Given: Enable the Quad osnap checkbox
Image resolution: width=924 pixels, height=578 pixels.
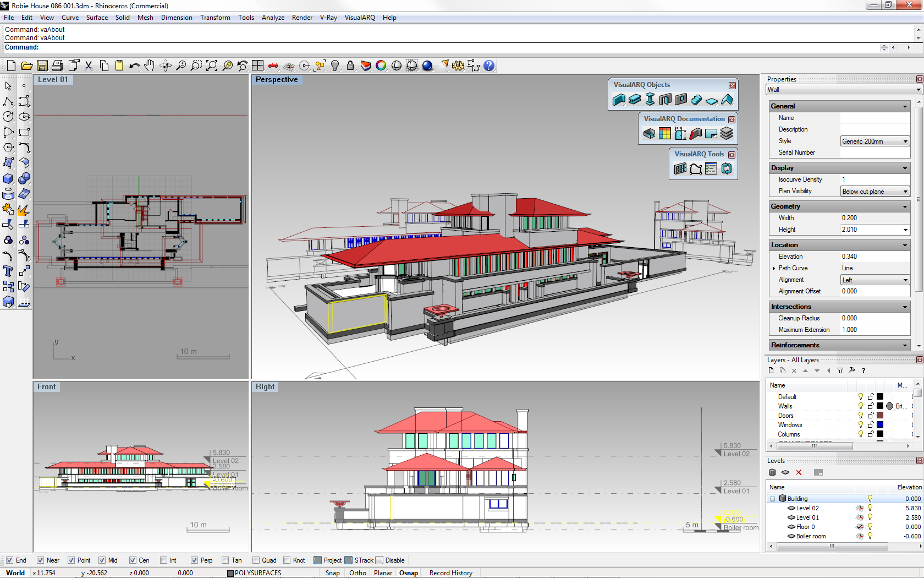Looking at the screenshot, I should click(x=256, y=560).
